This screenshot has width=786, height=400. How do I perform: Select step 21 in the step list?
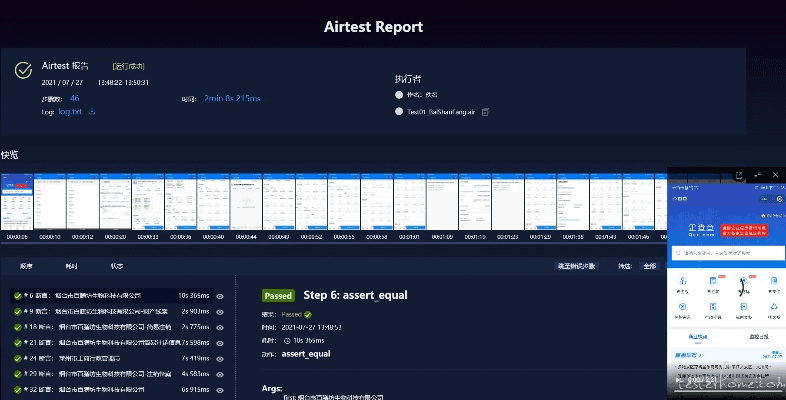(x=110, y=342)
